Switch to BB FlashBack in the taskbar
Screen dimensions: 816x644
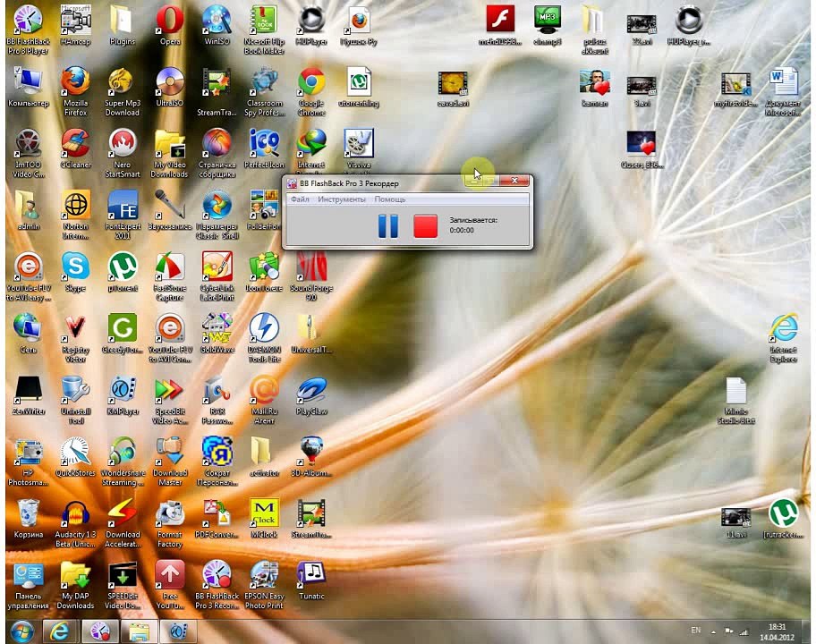point(100,631)
